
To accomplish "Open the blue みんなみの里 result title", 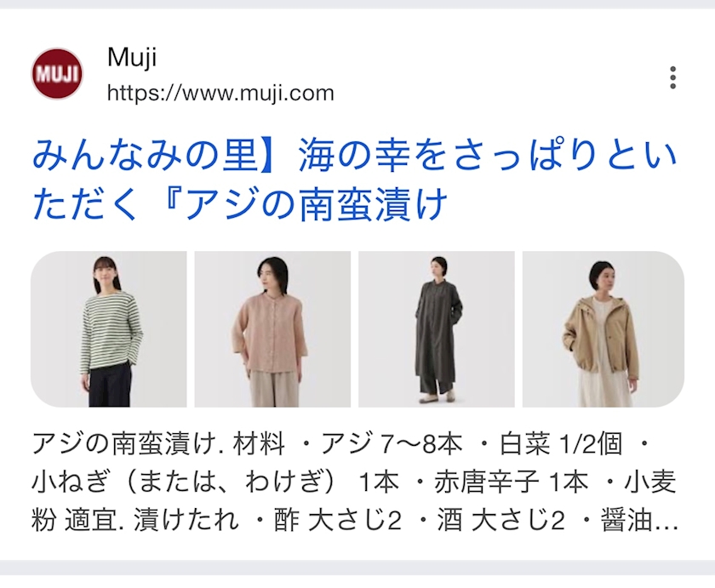I will click(355, 180).
